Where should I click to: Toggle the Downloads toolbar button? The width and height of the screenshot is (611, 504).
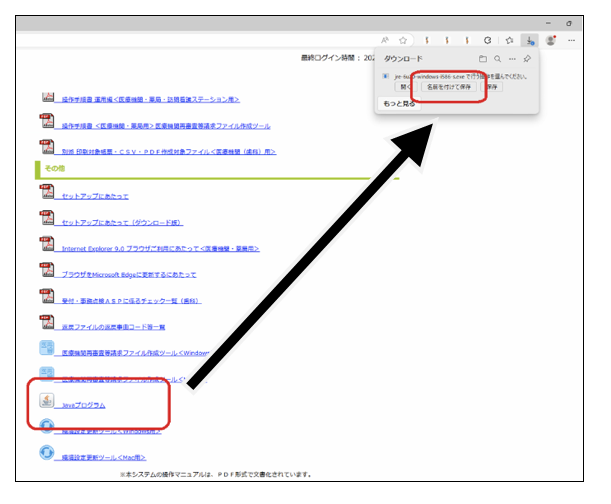pos(530,41)
